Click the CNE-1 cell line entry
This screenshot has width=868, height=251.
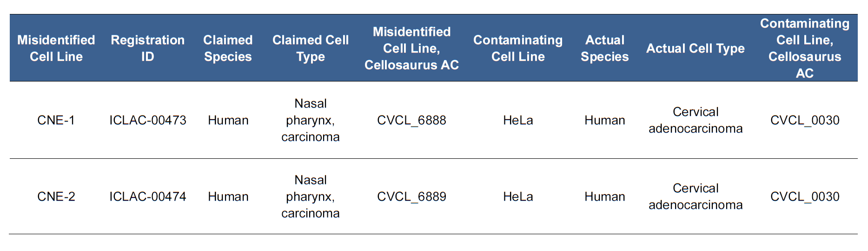pyautogui.click(x=56, y=120)
